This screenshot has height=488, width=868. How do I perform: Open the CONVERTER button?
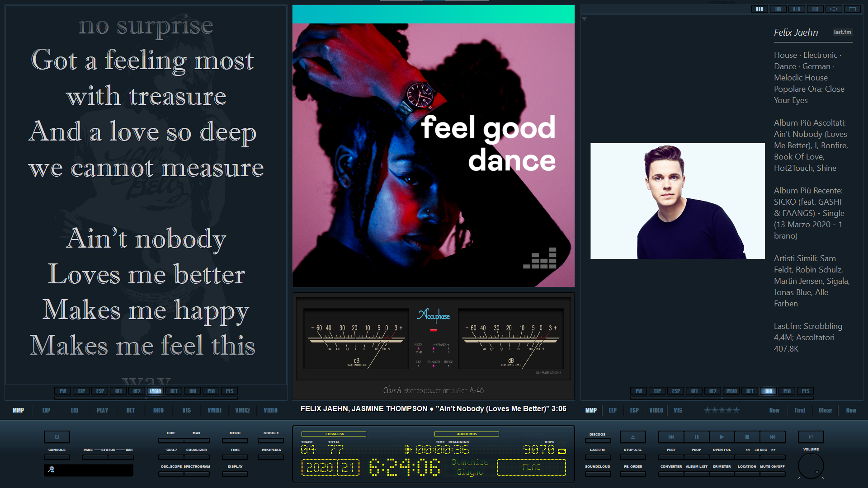point(671,474)
